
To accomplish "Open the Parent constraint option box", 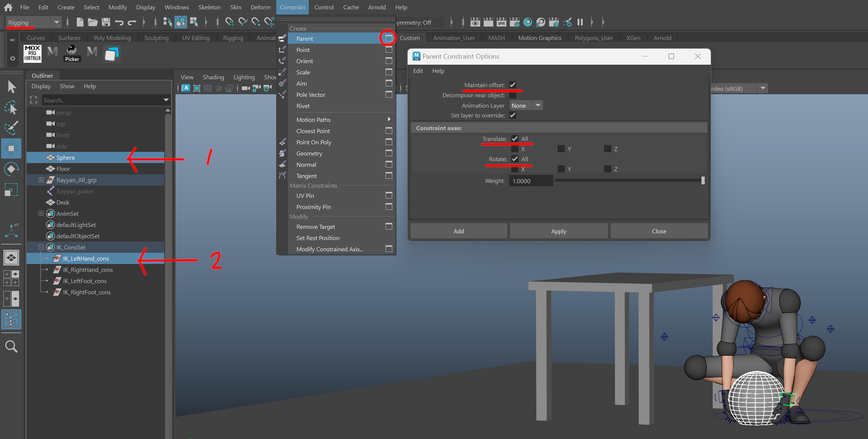I will pos(389,38).
